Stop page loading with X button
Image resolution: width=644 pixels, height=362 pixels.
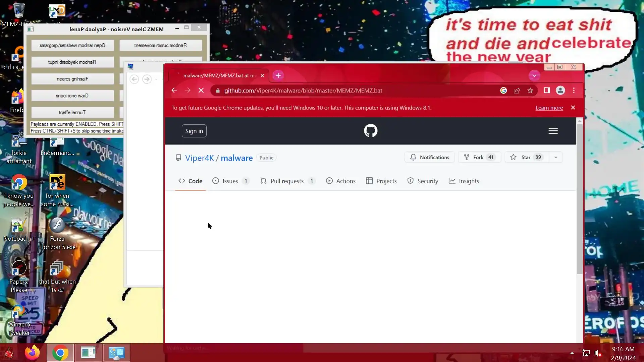(x=201, y=90)
